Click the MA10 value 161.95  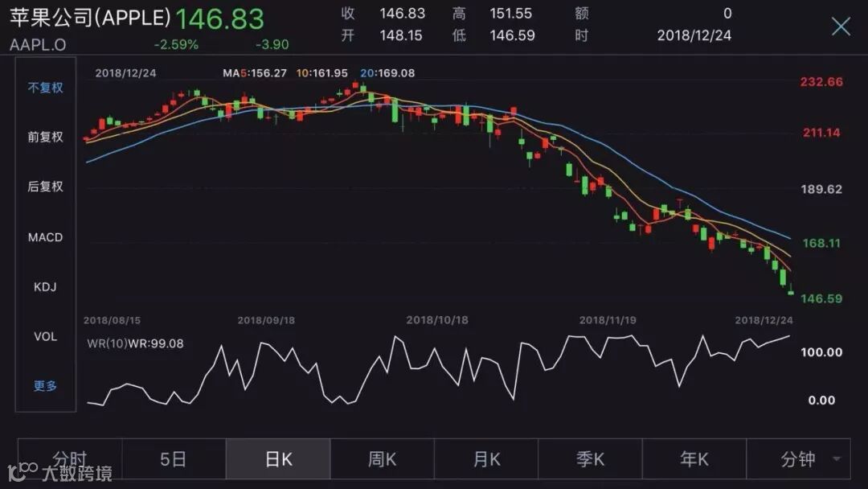[330, 73]
